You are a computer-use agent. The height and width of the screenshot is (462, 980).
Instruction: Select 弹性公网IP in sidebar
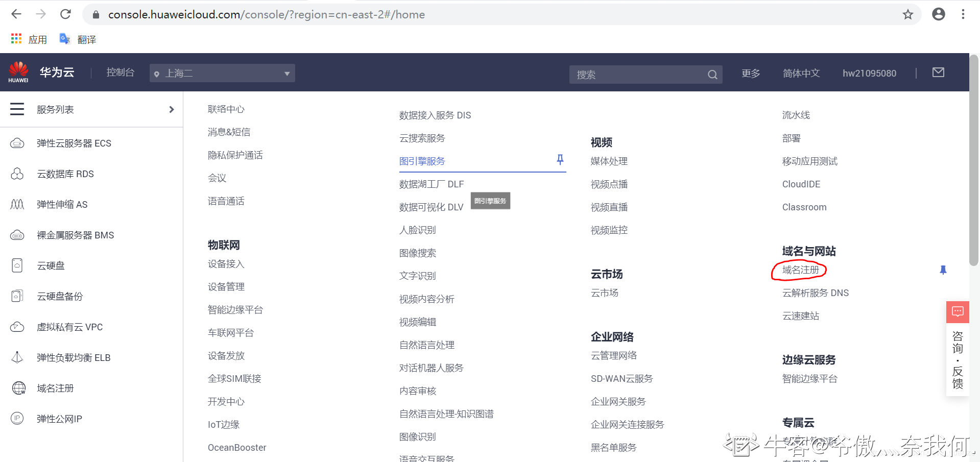pos(59,419)
